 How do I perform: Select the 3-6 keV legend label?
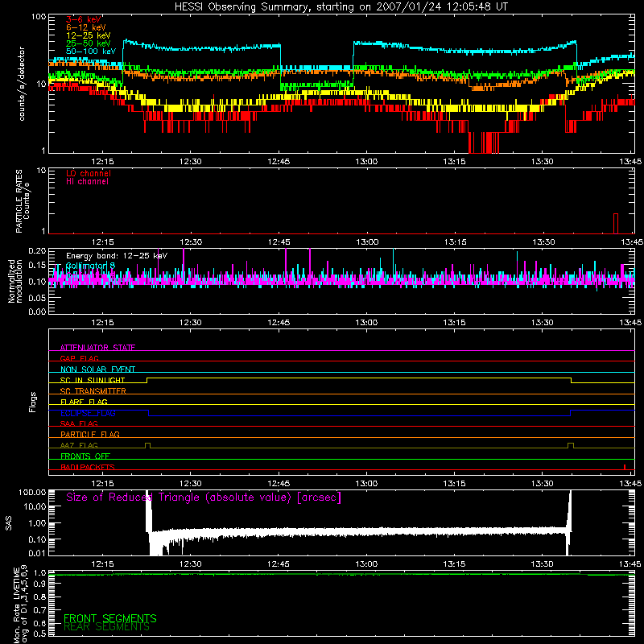[84, 19]
